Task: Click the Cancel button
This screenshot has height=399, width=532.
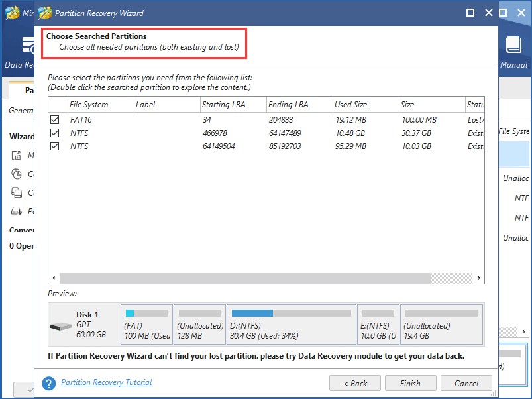Action: click(x=466, y=383)
